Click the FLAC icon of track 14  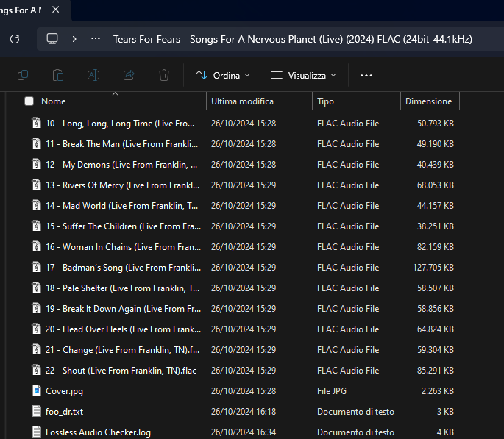point(37,205)
